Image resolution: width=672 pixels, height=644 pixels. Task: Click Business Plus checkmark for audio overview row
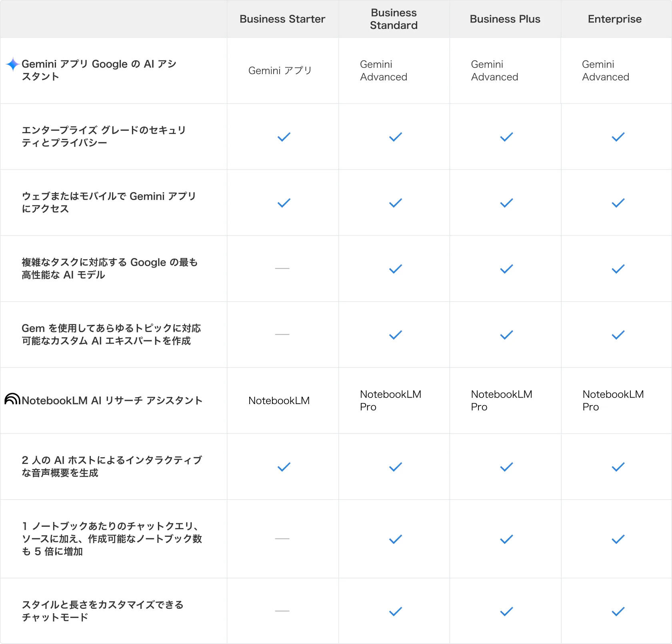(x=506, y=467)
